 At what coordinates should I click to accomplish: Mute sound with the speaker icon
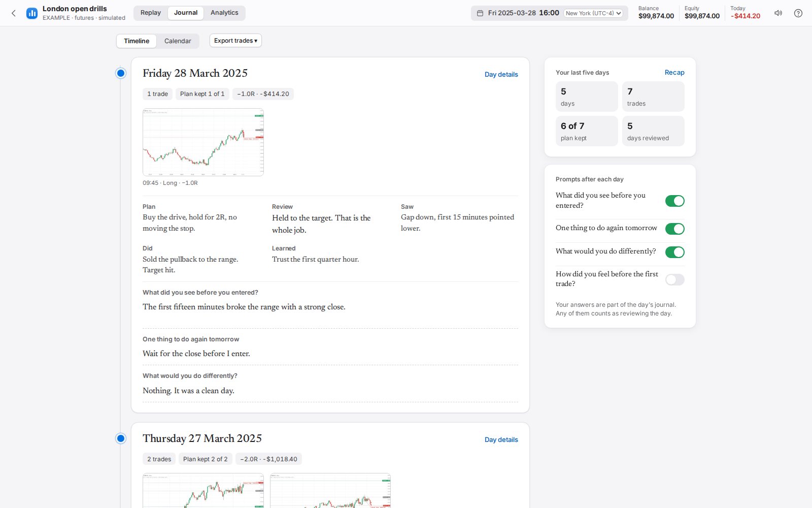coord(778,13)
